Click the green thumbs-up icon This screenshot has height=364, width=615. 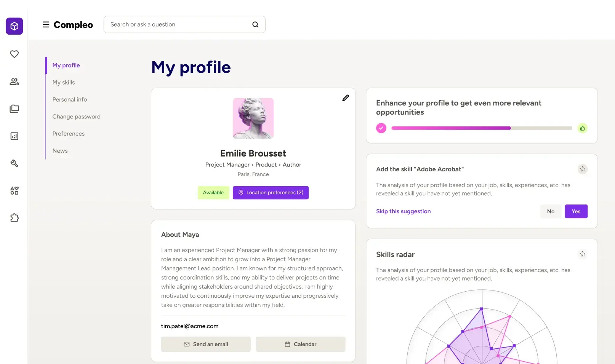pos(582,128)
